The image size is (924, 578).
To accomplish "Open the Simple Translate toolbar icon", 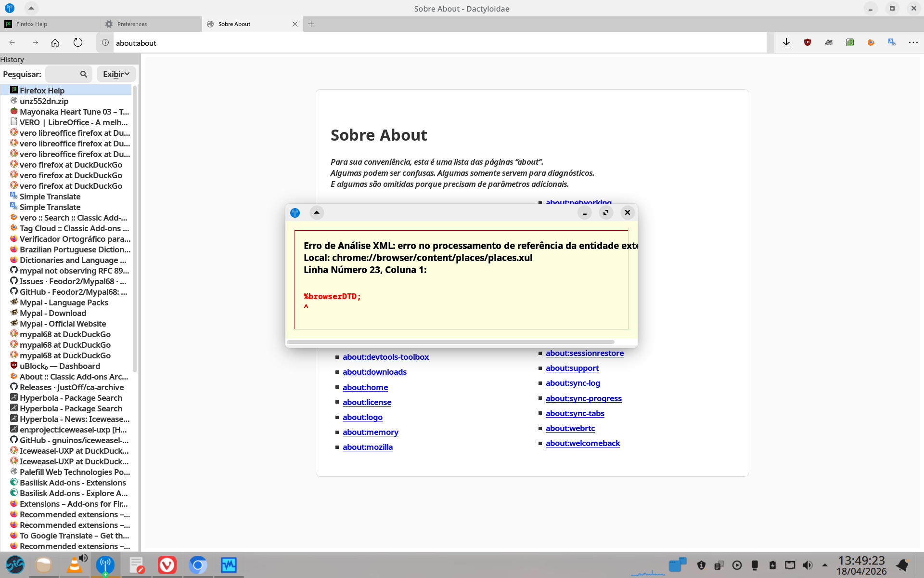I will tap(892, 43).
